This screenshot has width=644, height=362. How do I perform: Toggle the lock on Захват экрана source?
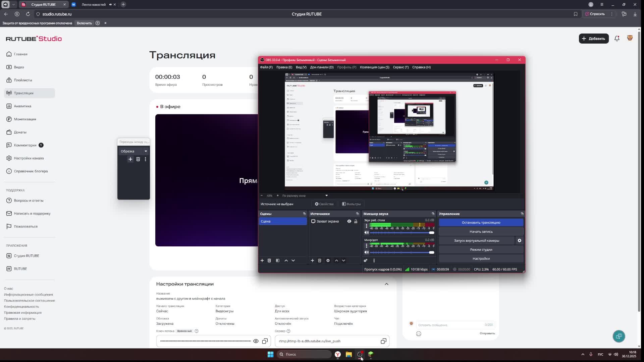[x=356, y=221]
